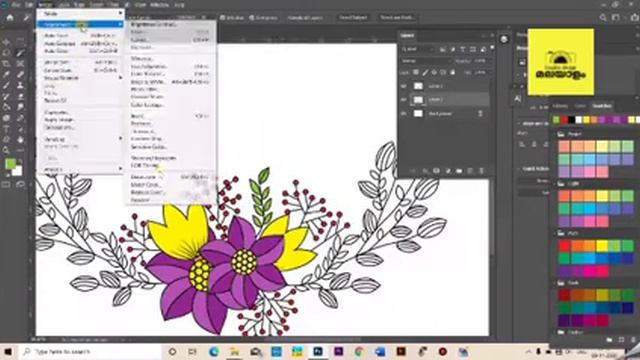Click the white background color swatch
This screenshot has height=360, width=640.
pyautogui.click(x=17, y=171)
